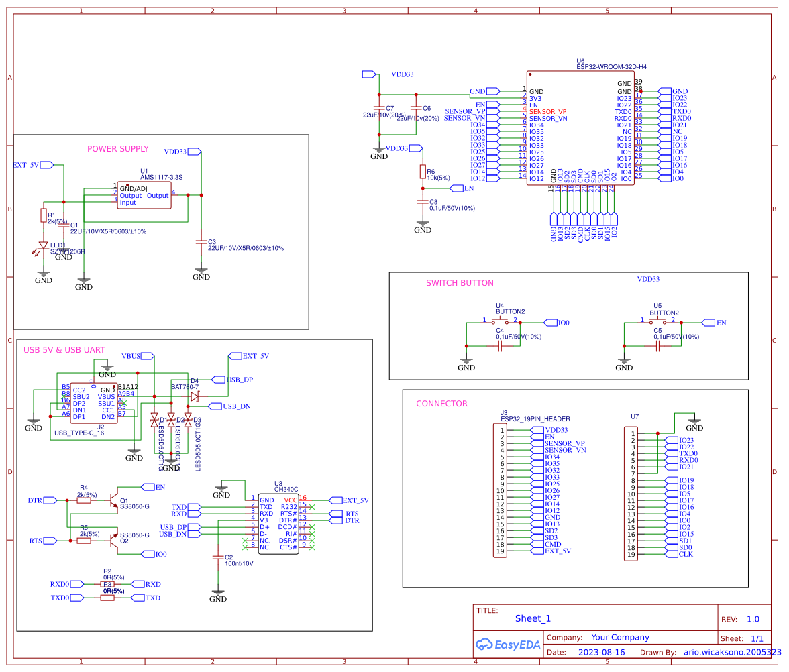Select the U2 USB_TYPE-C_16 connector symbol
Viewport: 789px width, 672px height.
pos(94,404)
